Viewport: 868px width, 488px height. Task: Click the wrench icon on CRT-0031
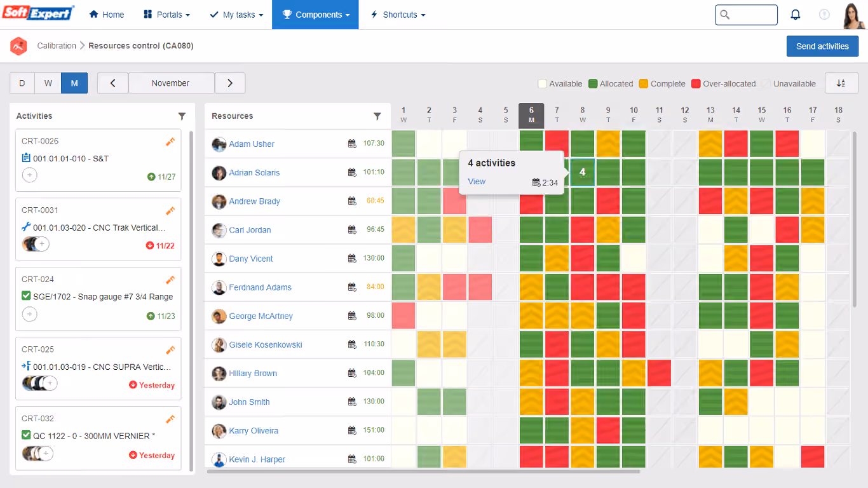click(170, 211)
